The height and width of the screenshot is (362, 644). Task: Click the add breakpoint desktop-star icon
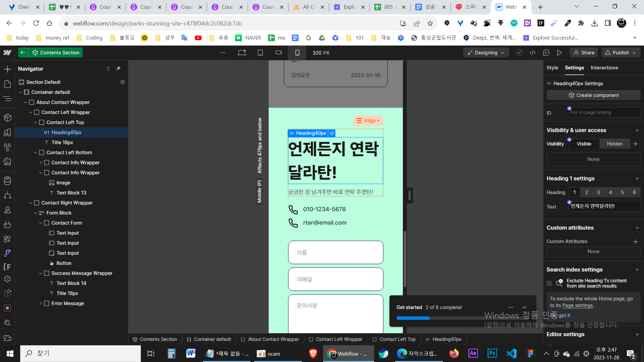tap(242, 53)
